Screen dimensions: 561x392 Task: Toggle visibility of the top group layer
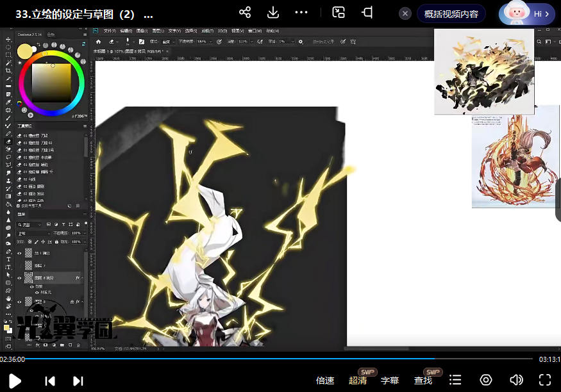click(19, 253)
